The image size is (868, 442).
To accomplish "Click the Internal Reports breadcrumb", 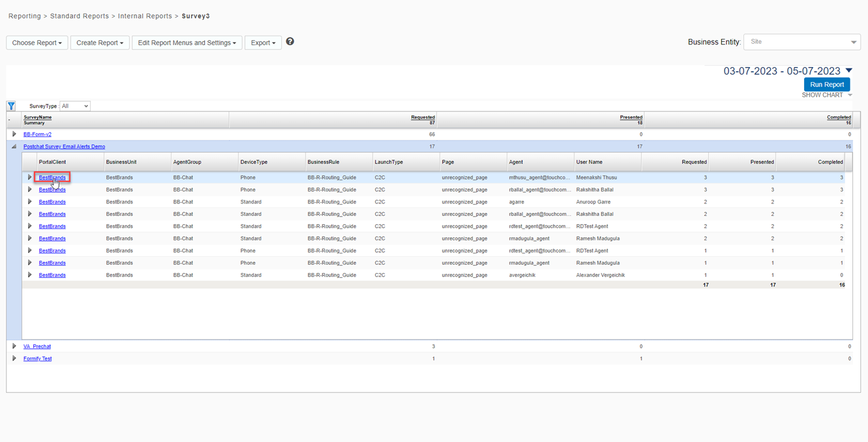I will pyautogui.click(x=145, y=16).
